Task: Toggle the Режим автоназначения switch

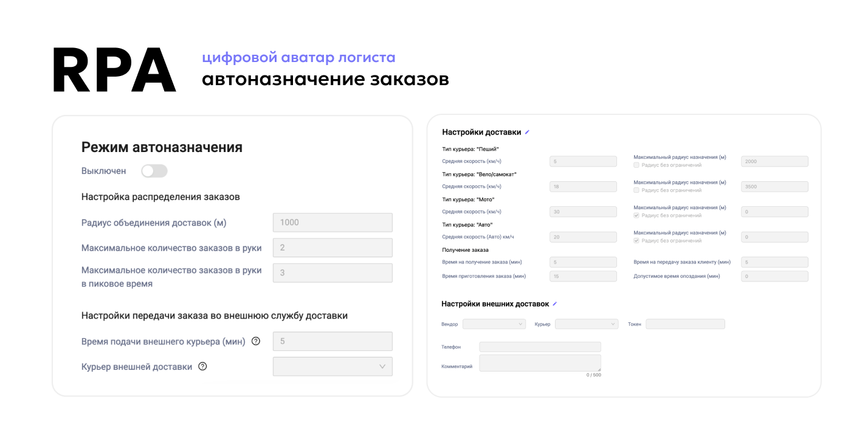Action: (154, 171)
